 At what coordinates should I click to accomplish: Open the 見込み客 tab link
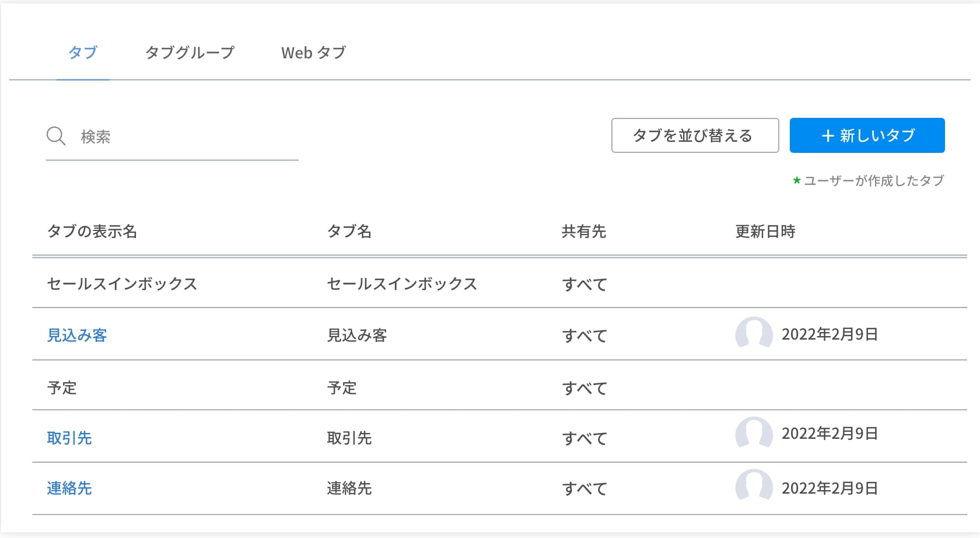pos(77,336)
